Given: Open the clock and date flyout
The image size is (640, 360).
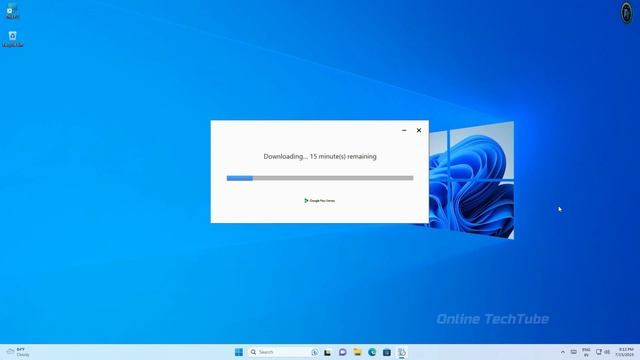Looking at the screenshot, I should tap(625, 352).
